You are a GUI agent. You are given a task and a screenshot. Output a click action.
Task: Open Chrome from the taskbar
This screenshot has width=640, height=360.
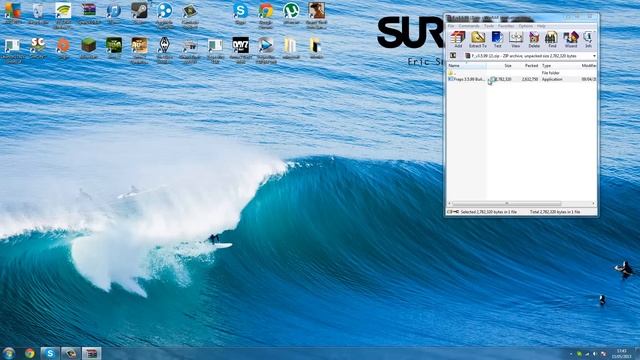(29, 353)
